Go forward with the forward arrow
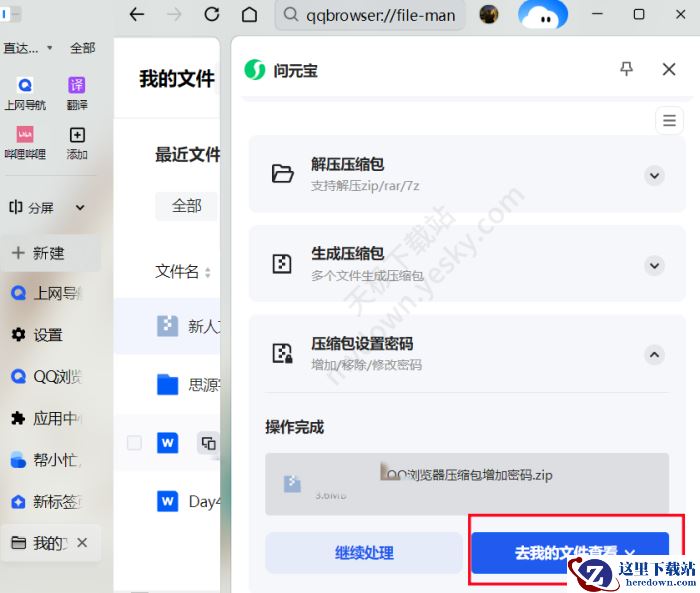700x593 pixels. pyautogui.click(x=174, y=15)
